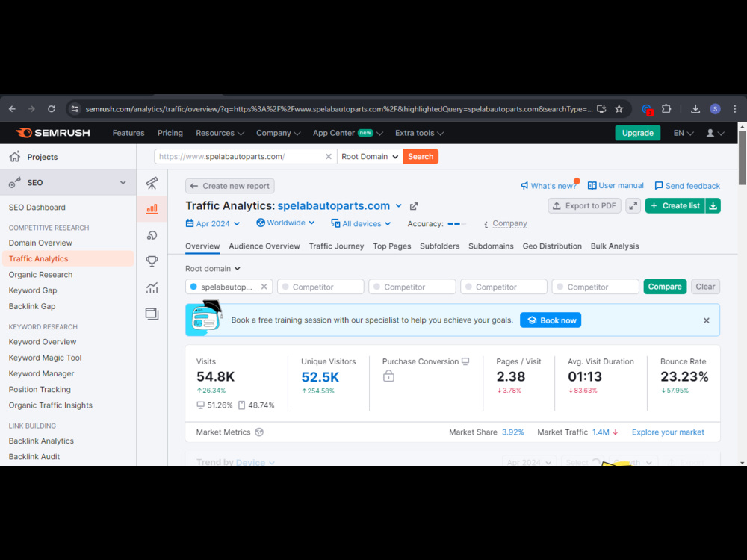Click the Market Metrics globe icon

click(x=259, y=432)
